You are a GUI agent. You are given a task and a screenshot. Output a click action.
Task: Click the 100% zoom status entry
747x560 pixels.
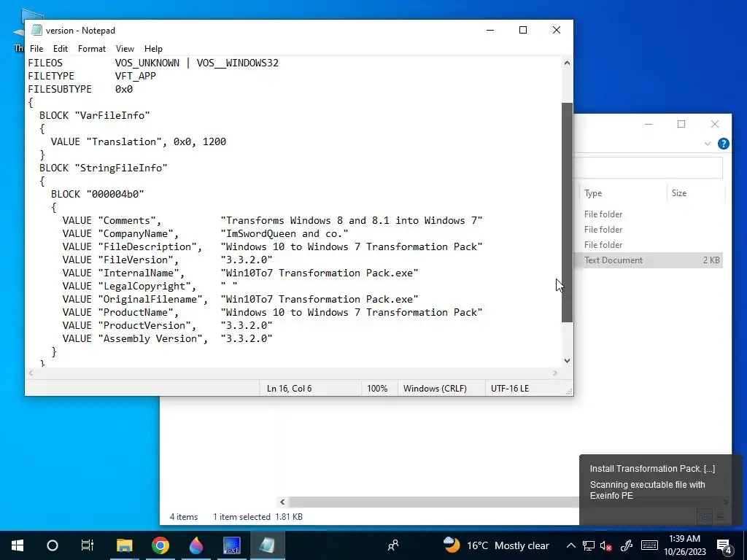click(377, 389)
